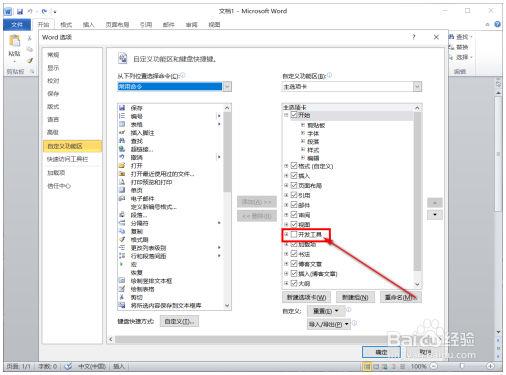The height and width of the screenshot is (375, 506).
Task: Select the 复制 copy command icon
Action: (x=122, y=231)
